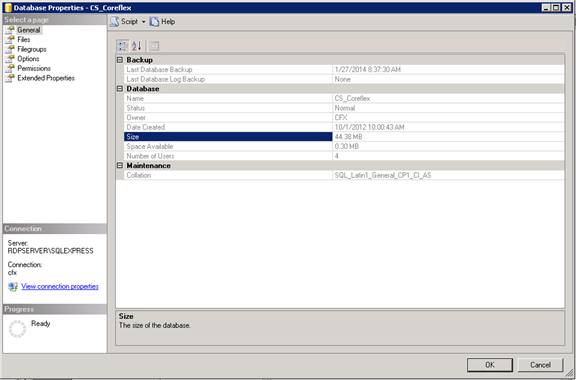576x380 pixels.
Task: Select the Filegroups page
Action: click(x=32, y=49)
